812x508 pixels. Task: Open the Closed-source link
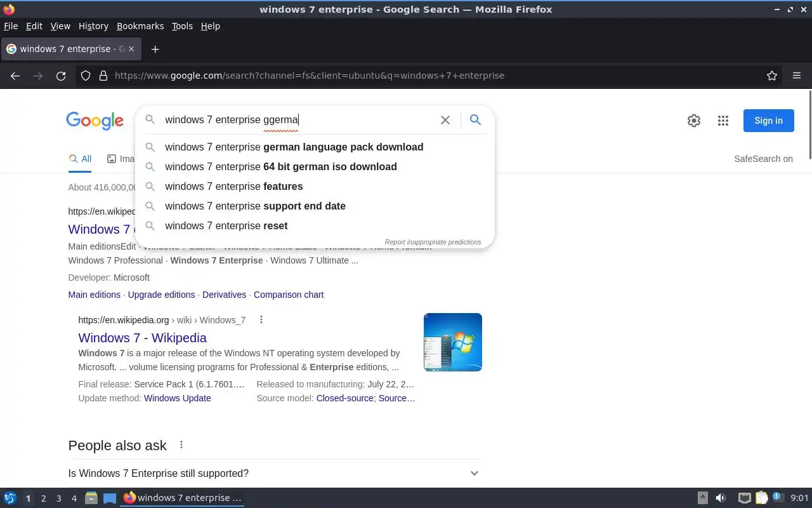click(x=345, y=398)
